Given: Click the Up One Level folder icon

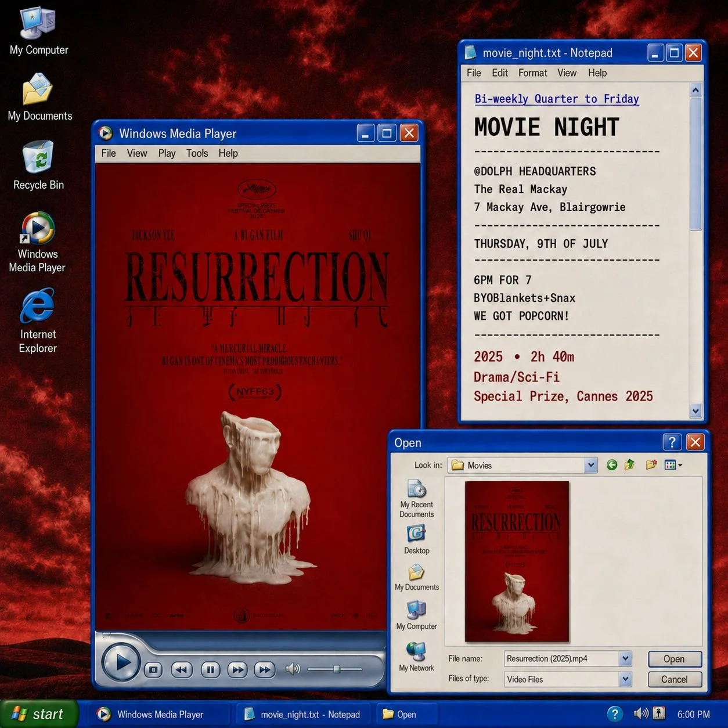Looking at the screenshot, I should coord(630,464).
